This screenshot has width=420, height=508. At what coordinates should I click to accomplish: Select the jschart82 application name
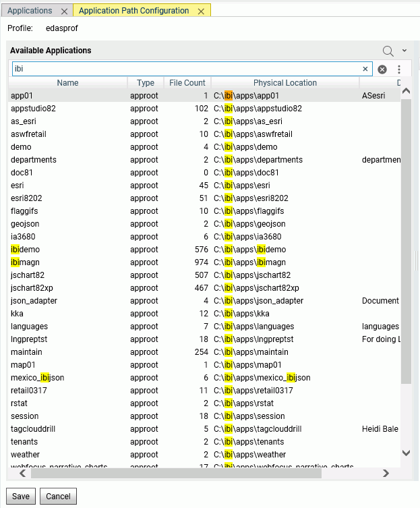click(28, 275)
